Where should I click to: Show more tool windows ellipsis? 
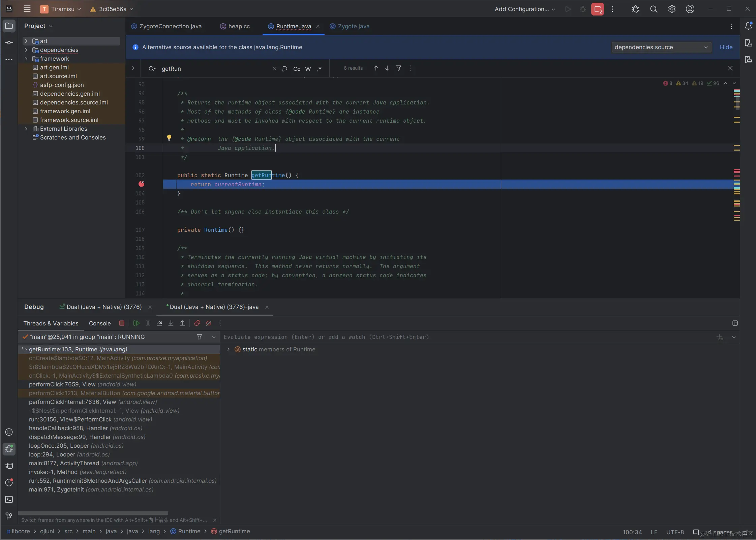[9, 60]
